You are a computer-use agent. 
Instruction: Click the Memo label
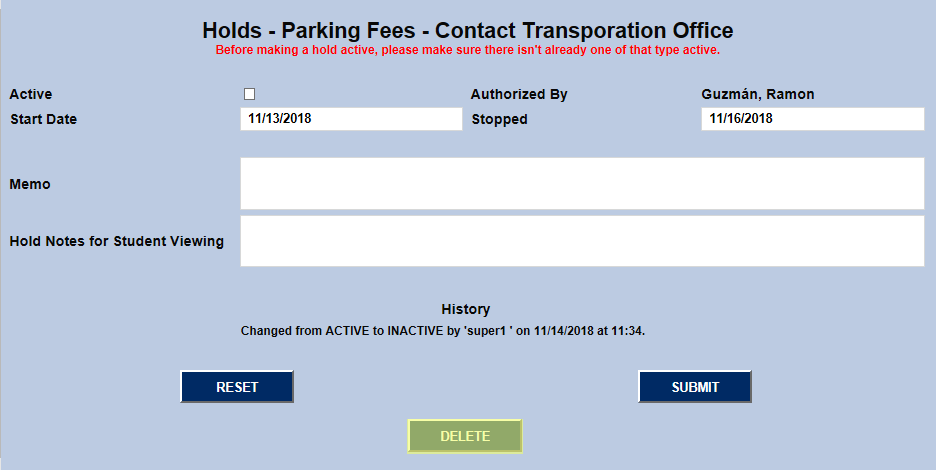pyautogui.click(x=30, y=184)
